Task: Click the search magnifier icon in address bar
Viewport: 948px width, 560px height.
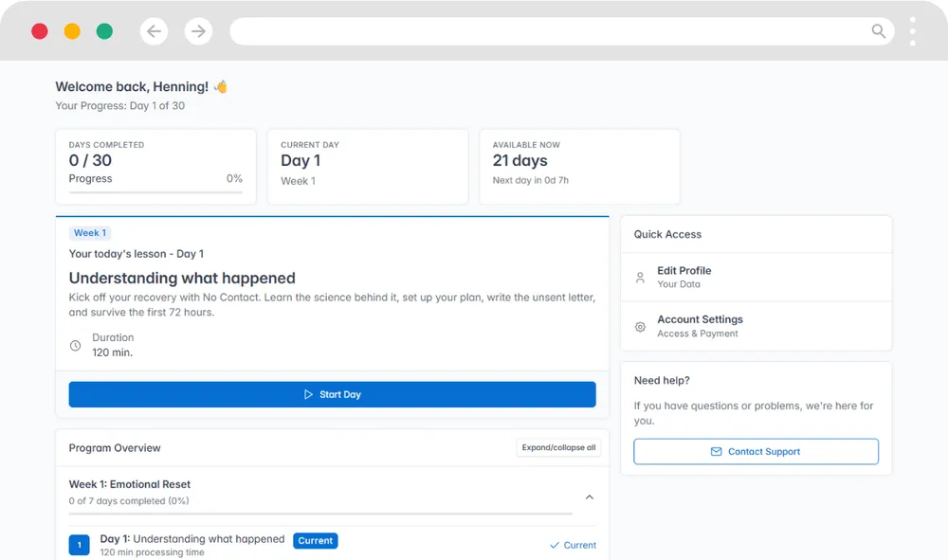Action: tap(879, 31)
